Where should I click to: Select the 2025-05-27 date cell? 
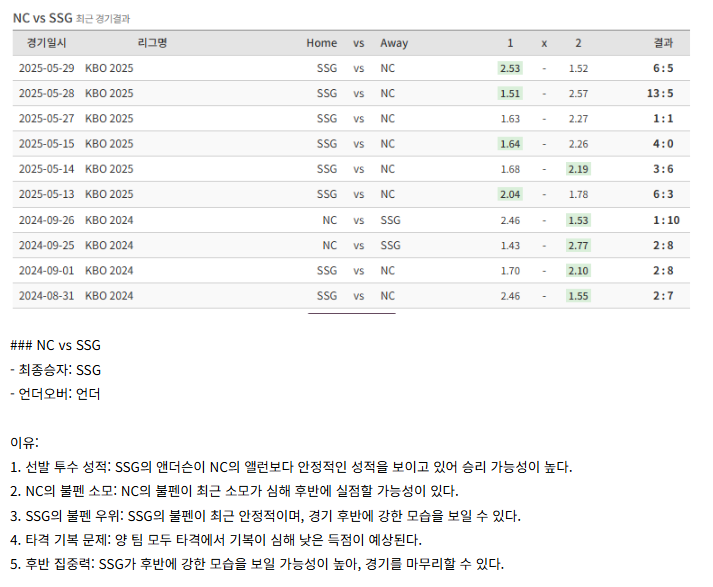pyautogui.click(x=46, y=119)
